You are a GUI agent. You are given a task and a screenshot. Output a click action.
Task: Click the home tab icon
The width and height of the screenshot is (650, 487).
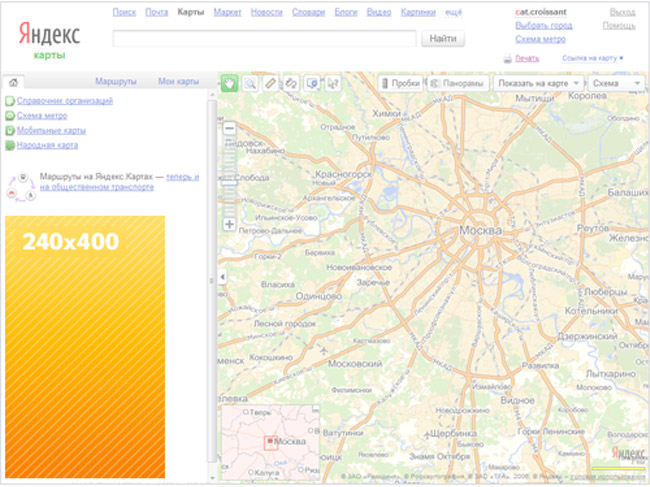pos(13,82)
